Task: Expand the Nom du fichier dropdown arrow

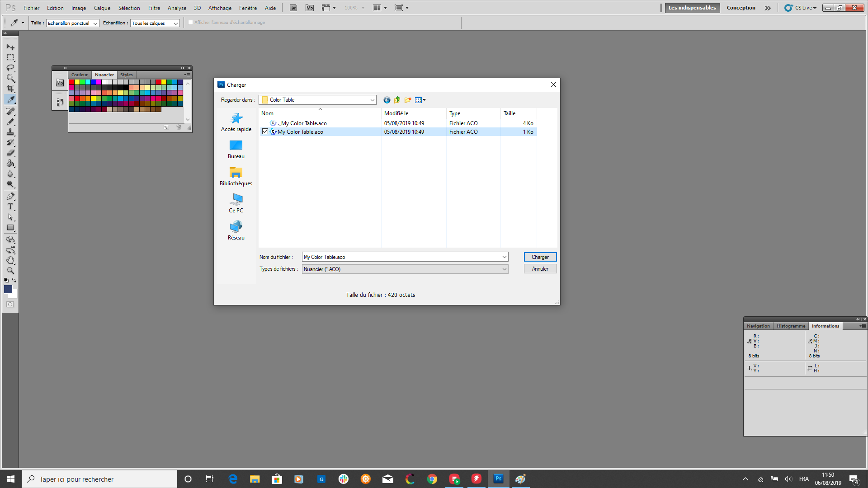Action: point(505,257)
